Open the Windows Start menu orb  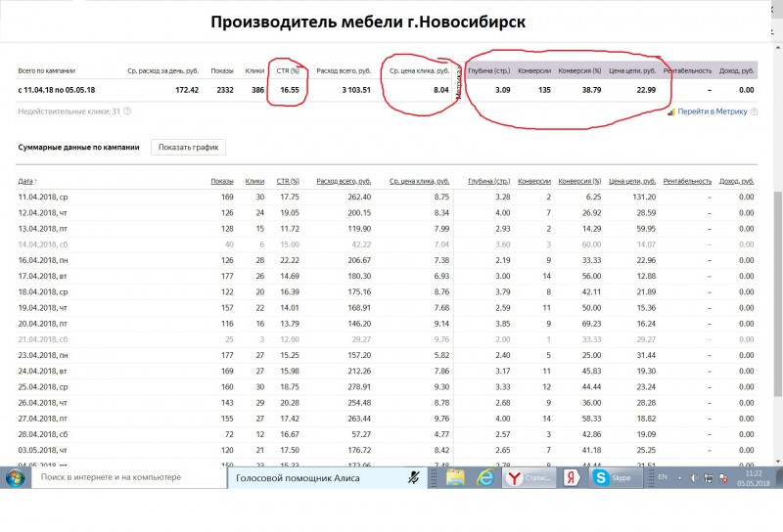16,477
